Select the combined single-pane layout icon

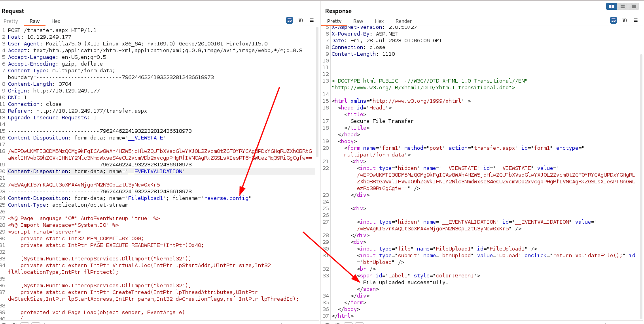[634, 6]
